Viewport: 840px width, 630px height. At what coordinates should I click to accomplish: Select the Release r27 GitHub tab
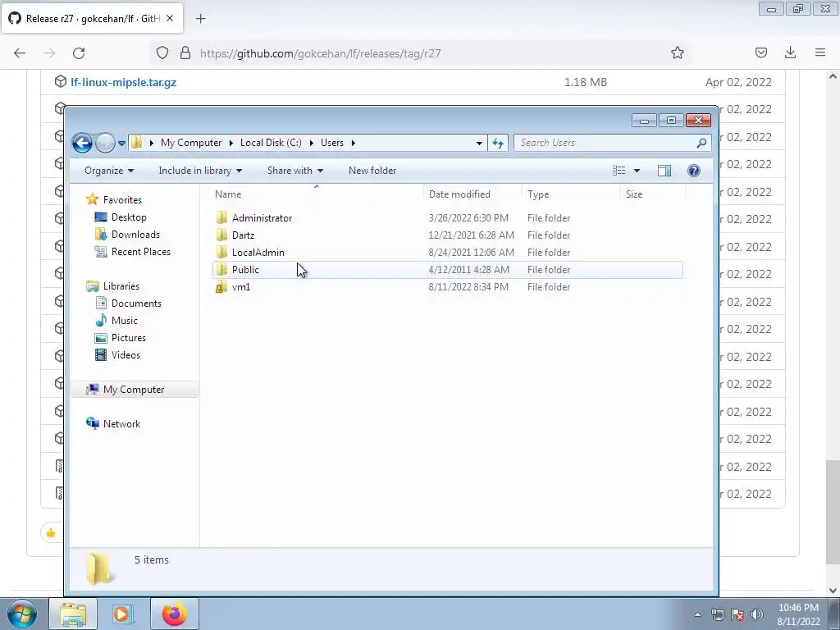pyautogui.click(x=92, y=18)
